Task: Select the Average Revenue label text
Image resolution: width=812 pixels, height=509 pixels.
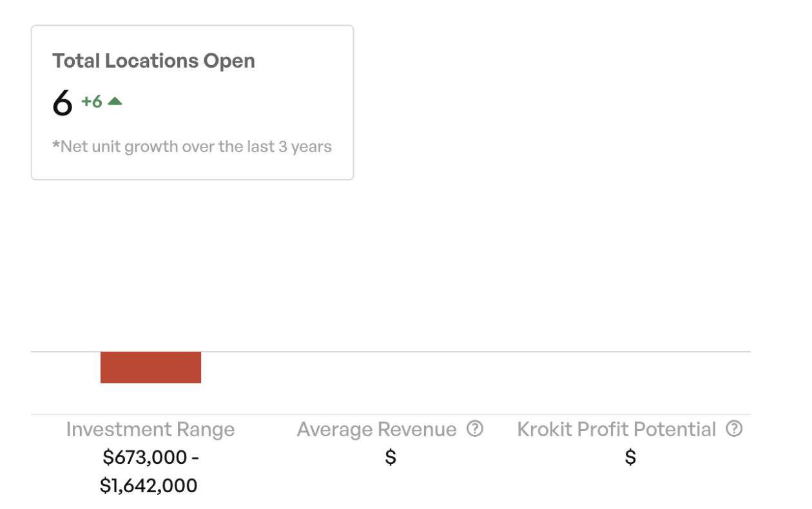Action: coord(376,430)
